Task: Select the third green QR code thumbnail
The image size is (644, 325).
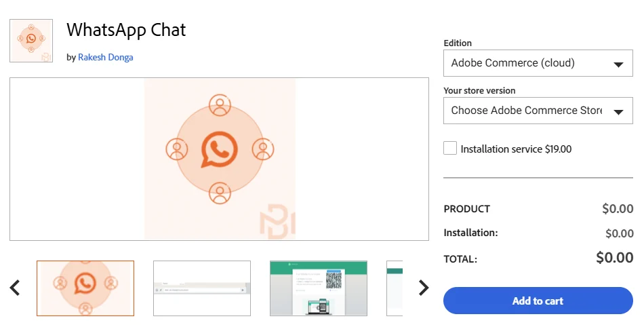Action: click(x=319, y=288)
